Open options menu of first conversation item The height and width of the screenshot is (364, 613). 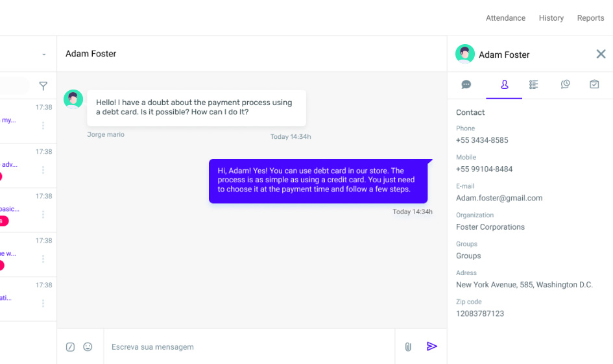[43, 125]
